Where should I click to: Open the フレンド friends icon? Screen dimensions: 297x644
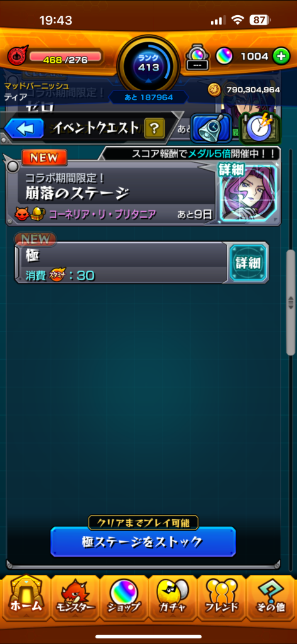pos(221,598)
